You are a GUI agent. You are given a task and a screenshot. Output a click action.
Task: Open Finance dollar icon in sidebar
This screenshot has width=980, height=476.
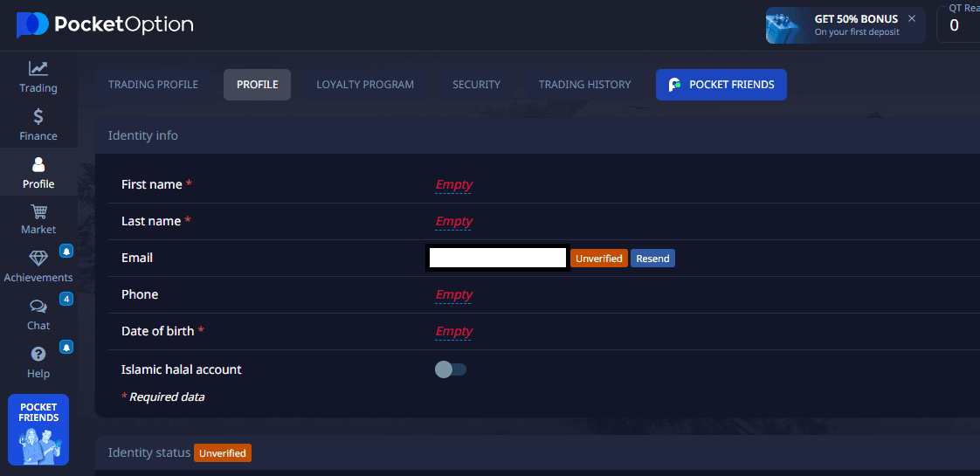pyautogui.click(x=38, y=116)
